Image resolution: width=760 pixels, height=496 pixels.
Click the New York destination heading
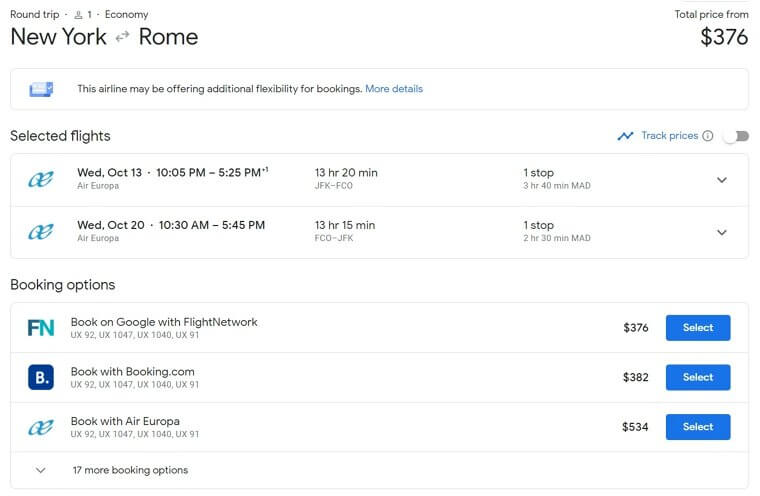(x=58, y=37)
